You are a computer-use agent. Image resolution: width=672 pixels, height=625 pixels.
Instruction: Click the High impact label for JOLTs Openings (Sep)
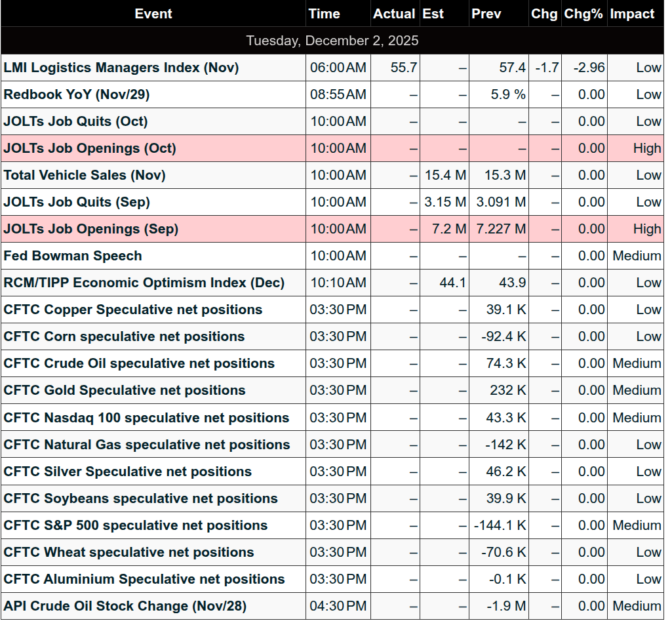[x=646, y=229]
